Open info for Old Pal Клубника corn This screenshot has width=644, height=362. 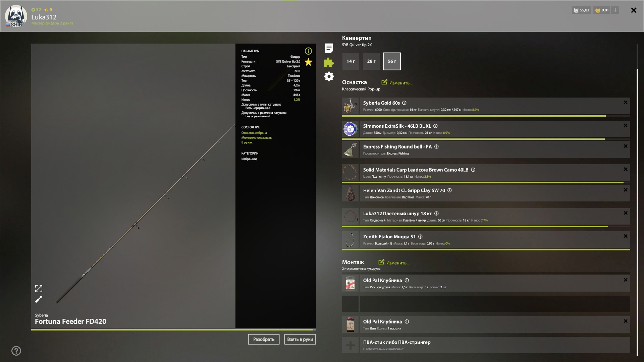(x=407, y=280)
